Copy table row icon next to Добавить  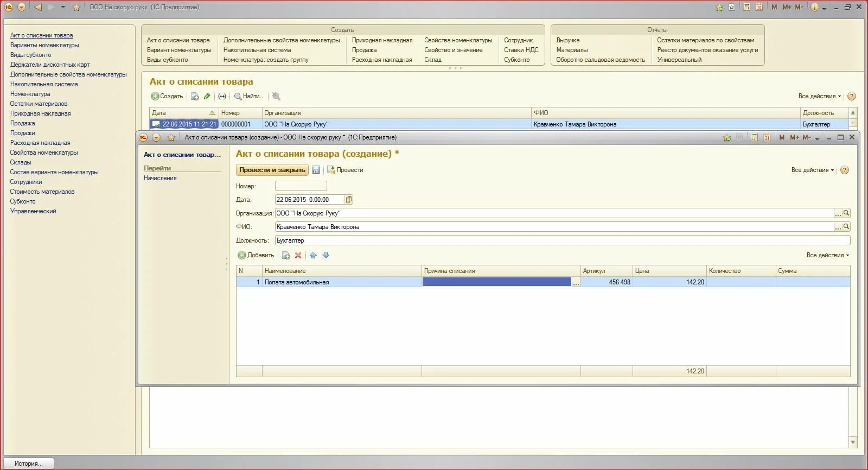point(286,255)
